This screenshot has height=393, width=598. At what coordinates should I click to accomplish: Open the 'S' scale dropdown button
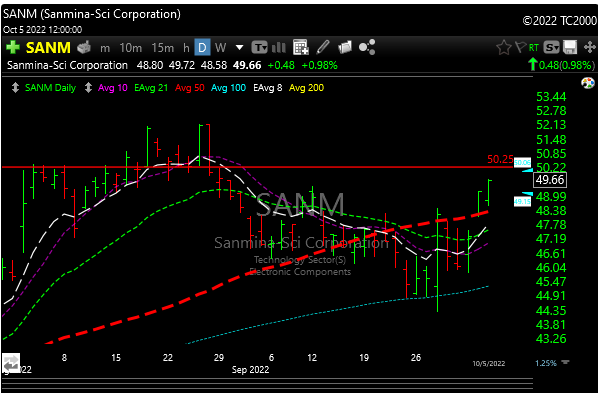click(x=551, y=48)
